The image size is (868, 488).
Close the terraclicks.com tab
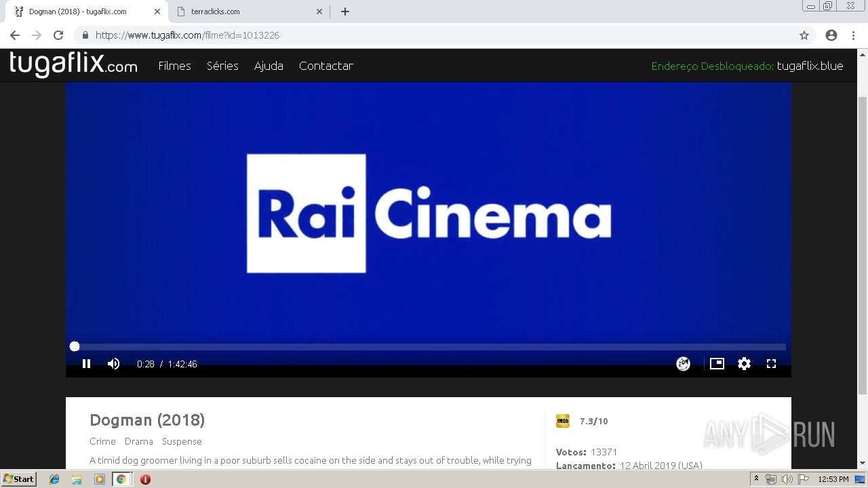coord(319,12)
